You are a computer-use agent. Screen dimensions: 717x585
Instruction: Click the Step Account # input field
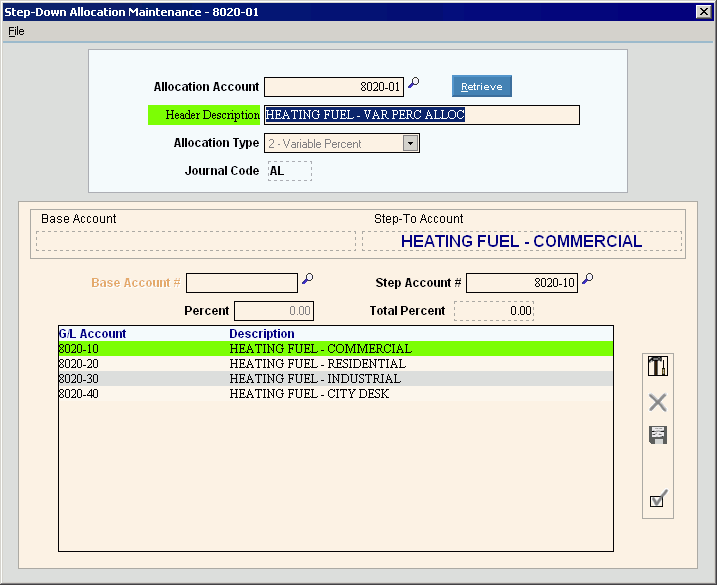(521, 283)
